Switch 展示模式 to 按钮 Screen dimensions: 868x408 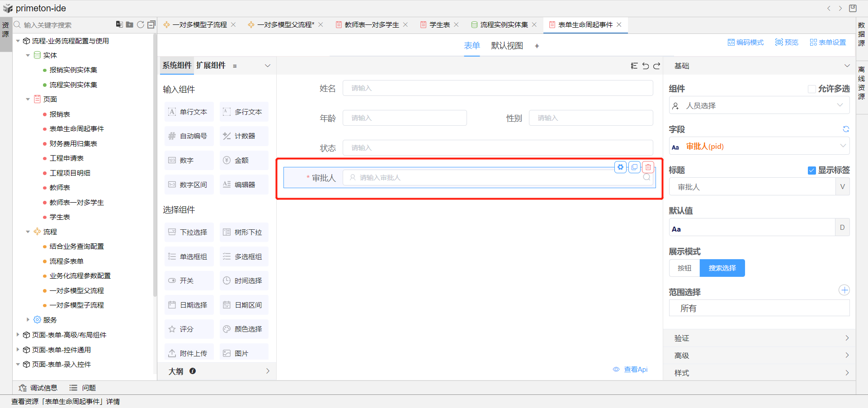[x=684, y=268]
